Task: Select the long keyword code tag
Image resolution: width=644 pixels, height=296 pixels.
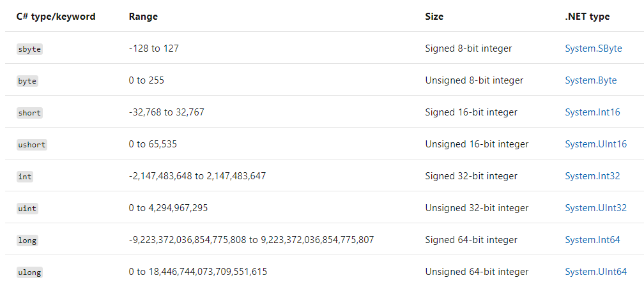Action: tap(27, 241)
